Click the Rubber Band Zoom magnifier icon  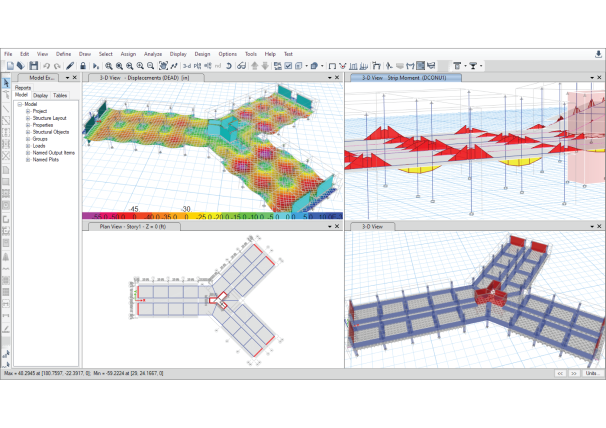point(109,66)
